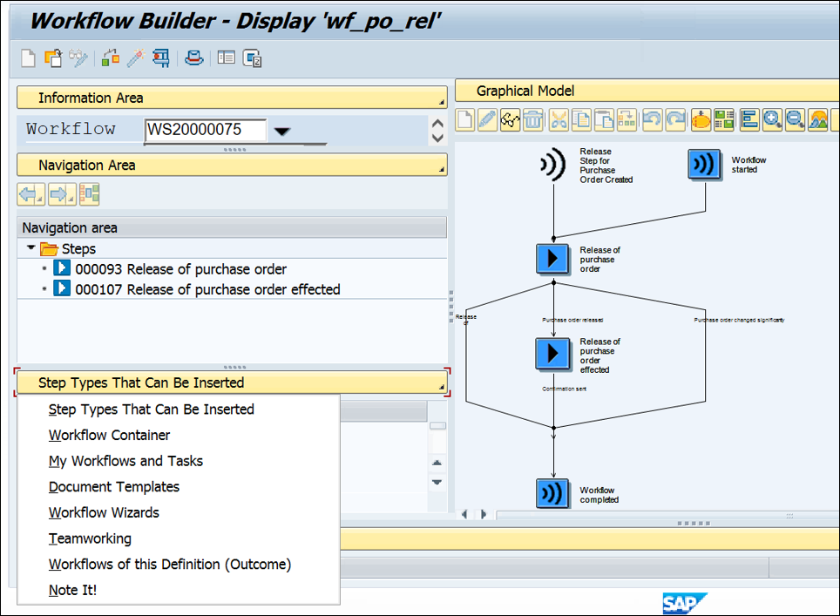This screenshot has height=616, width=840.
Task: Collapse the Steps folder
Action: pyautogui.click(x=30, y=248)
